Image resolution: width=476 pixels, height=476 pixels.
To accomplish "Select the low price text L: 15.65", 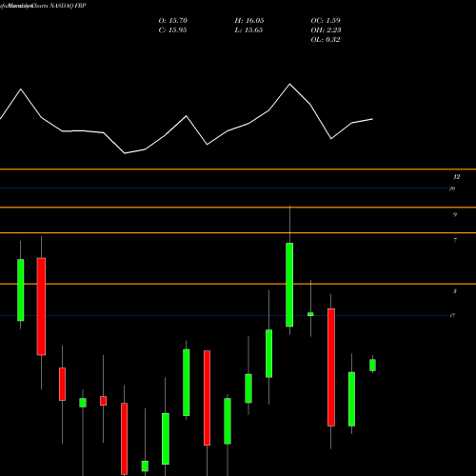I will click(248, 30).
